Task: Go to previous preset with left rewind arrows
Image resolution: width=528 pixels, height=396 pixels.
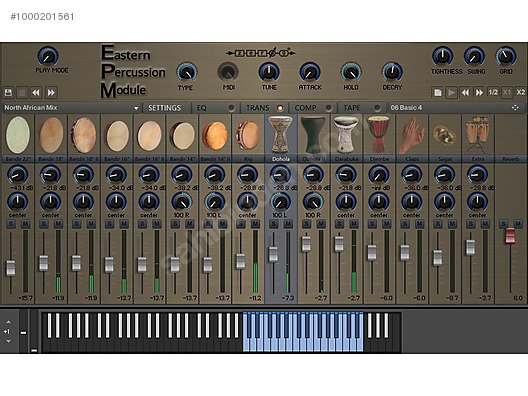Action: (x=36, y=92)
